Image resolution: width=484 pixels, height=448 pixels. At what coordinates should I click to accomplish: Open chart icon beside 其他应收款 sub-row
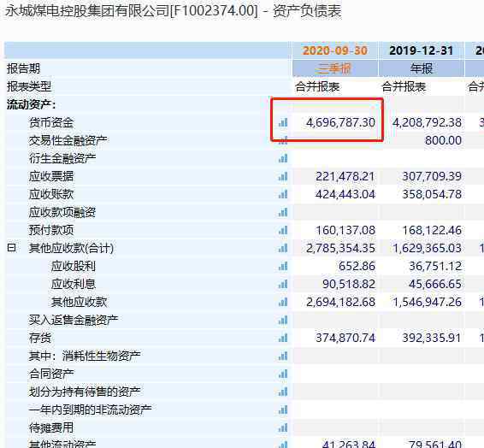pos(283,302)
